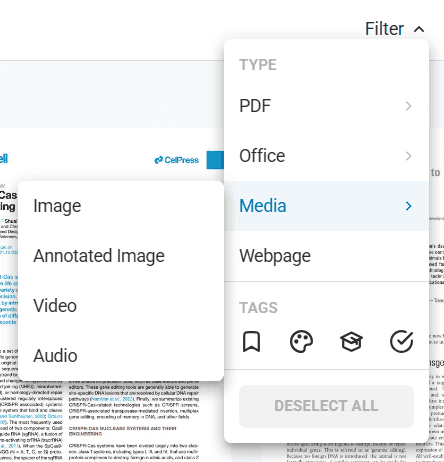Filter media by Video
The width and height of the screenshot is (444, 462).
(121, 306)
